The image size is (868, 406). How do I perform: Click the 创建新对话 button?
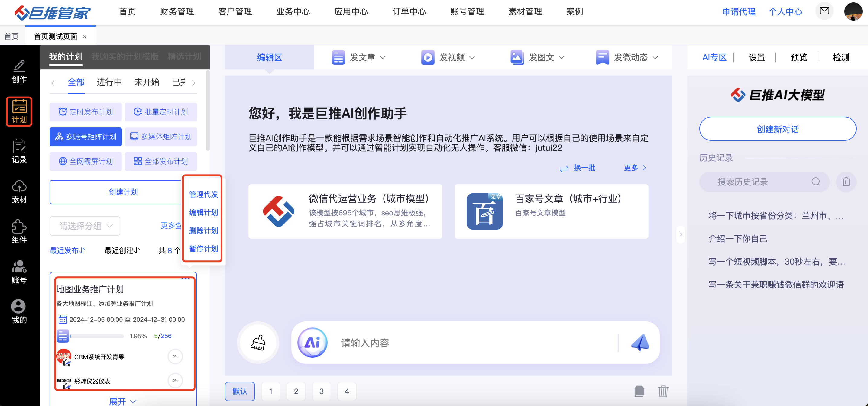tap(777, 129)
